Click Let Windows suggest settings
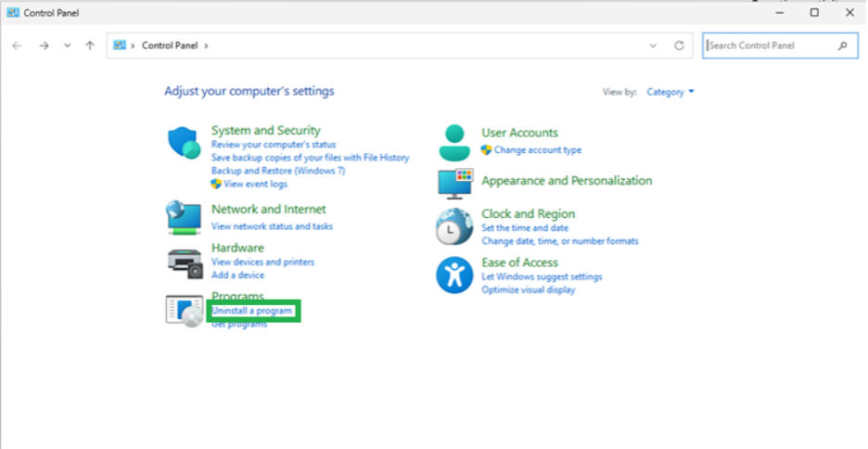This screenshot has width=868, height=449. point(542,276)
